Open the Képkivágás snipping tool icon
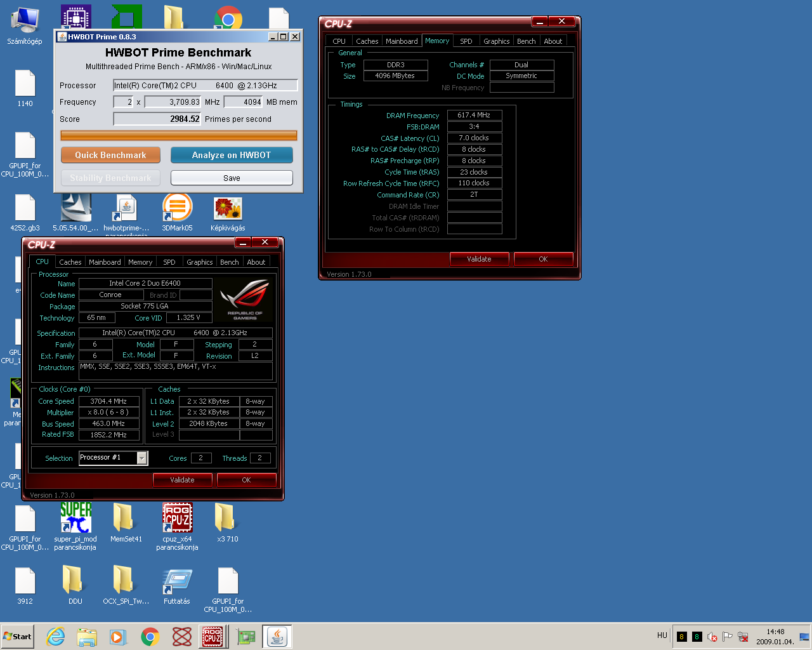The width and height of the screenshot is (812, 650). [228, 213]
